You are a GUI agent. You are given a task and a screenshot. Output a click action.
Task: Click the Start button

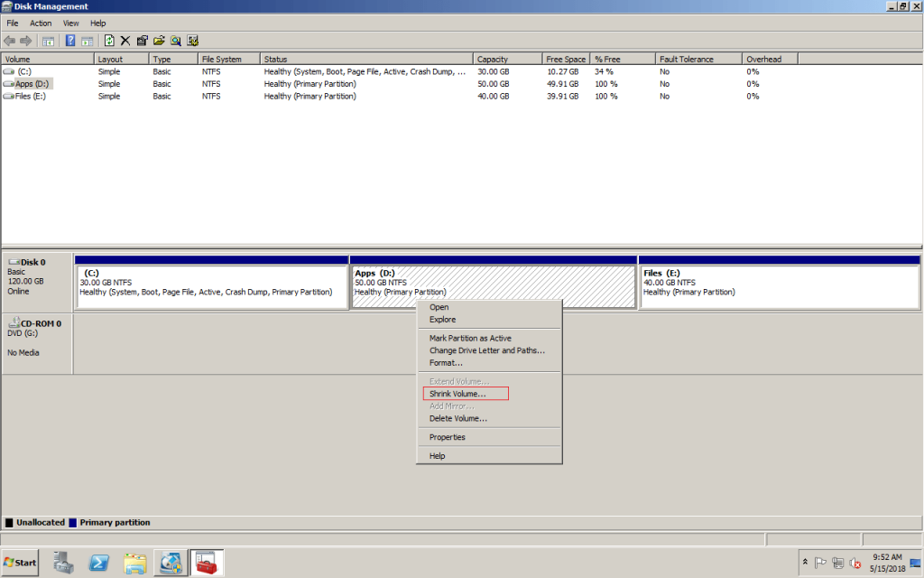pos(19,562)
